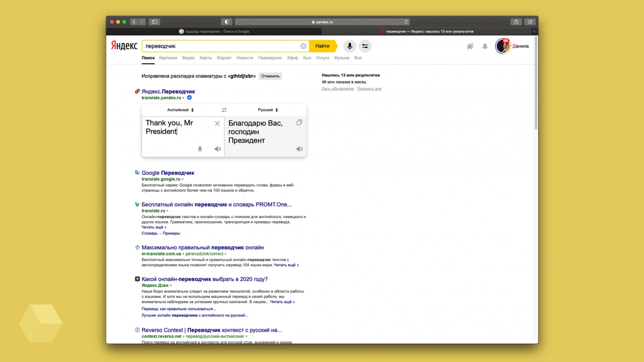Open the Эфир tab
644x362 pixels.
pyautogui.click(x=292, y=58)
